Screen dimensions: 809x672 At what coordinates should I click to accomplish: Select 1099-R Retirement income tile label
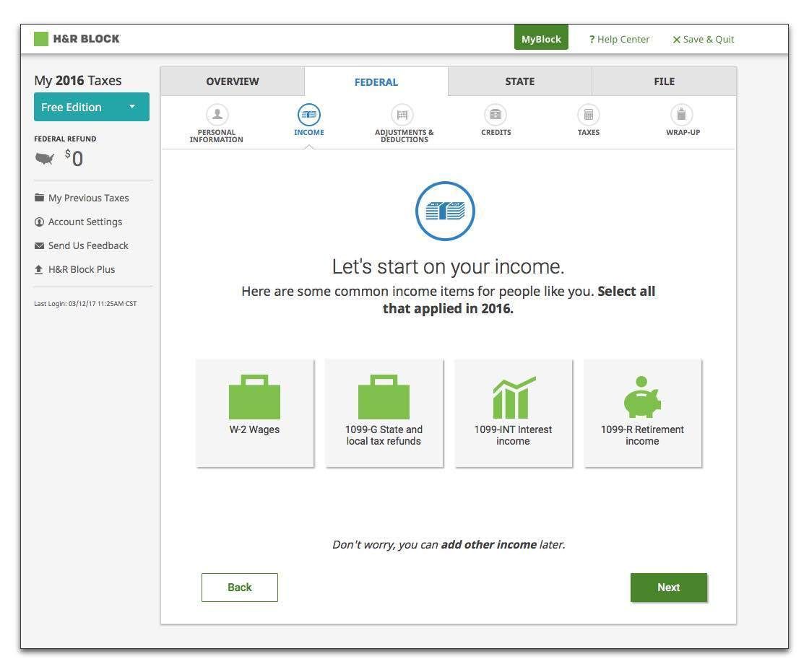642,435
